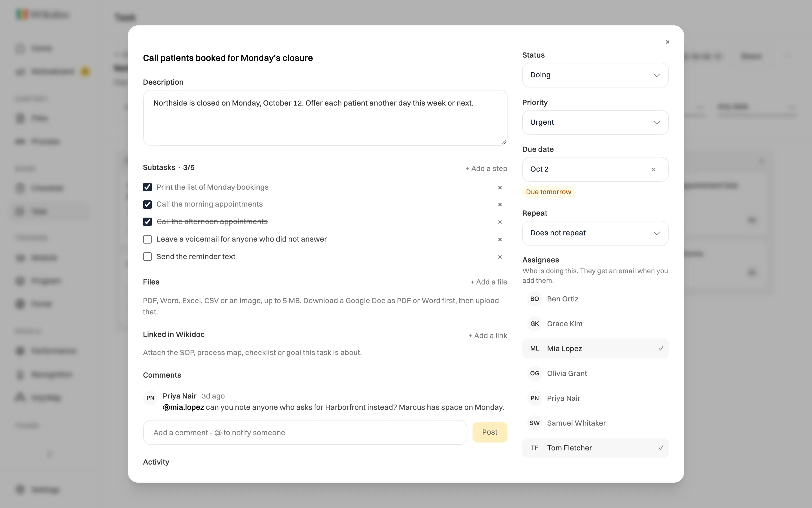Click Olivia Grant's OG avatar
This screenshot has height=508, width=812.
[x=535, y=373]
